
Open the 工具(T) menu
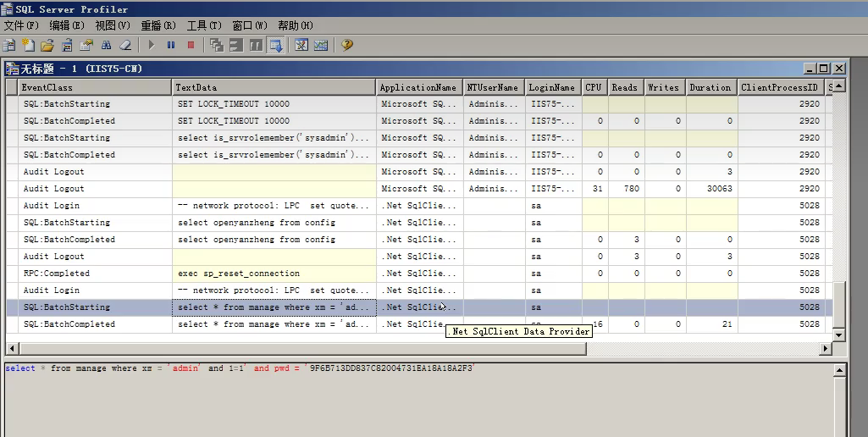204,25
